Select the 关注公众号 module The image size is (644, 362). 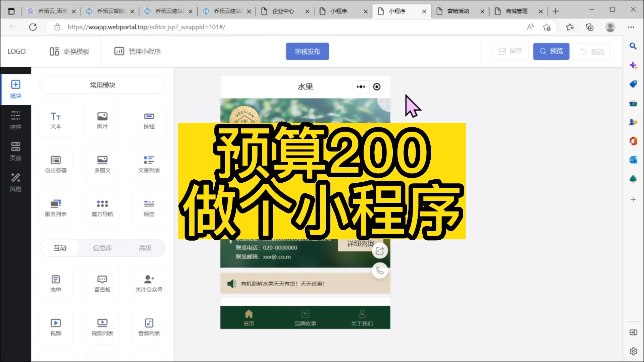tap(149, 283)
